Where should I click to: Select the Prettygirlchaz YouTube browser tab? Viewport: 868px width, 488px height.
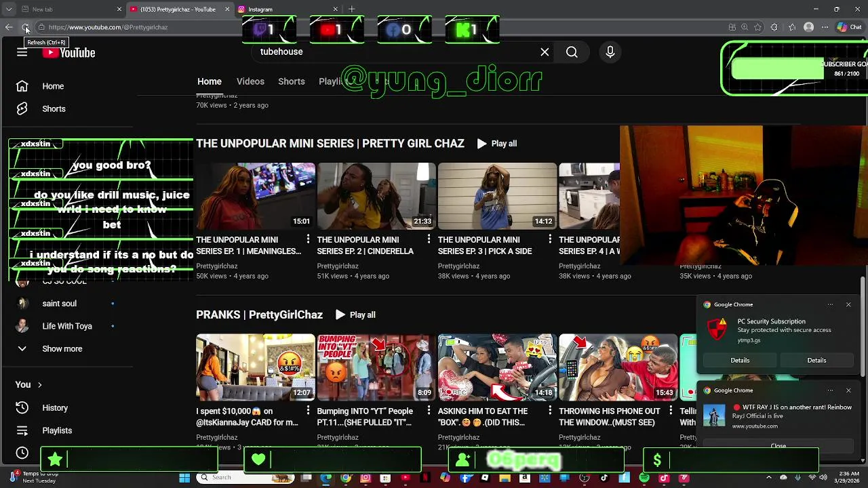click(x=180, y=9)
